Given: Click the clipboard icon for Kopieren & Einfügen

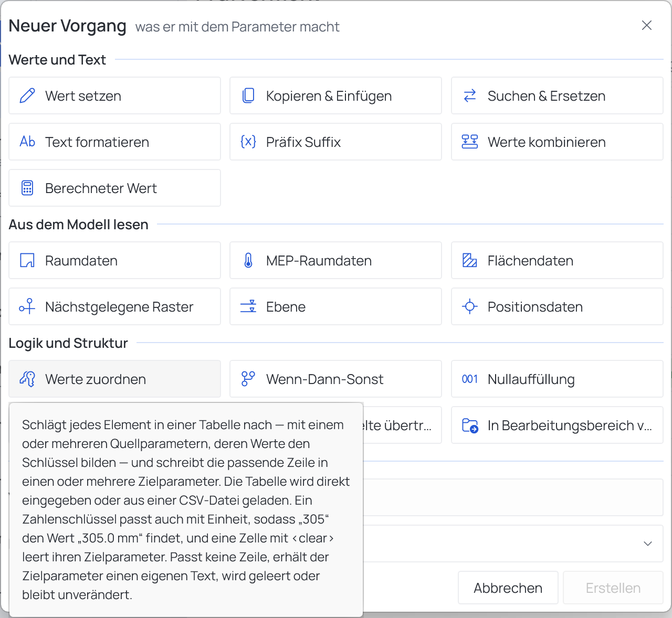Looking at the screenshot, I should point(248,95).
